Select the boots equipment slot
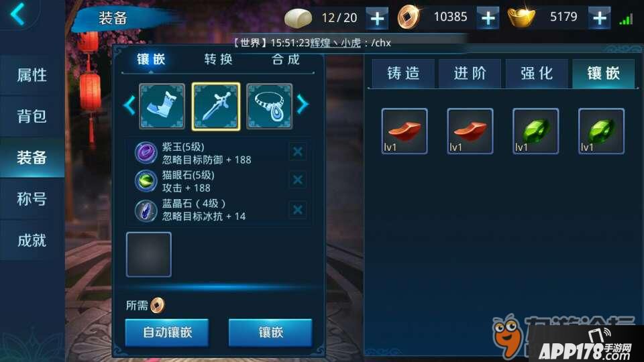The image size is (644, 362). (x=162, y=107)
